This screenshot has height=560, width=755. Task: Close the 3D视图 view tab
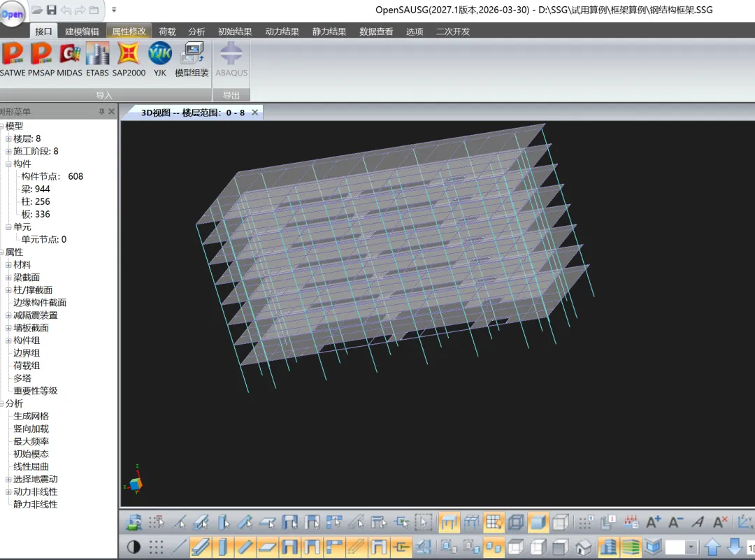(x=254, y=113)
